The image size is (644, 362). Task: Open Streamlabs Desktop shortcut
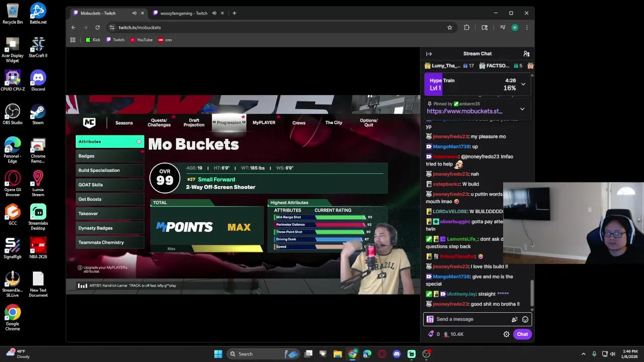pyautogui.click(x=38, y=216)
